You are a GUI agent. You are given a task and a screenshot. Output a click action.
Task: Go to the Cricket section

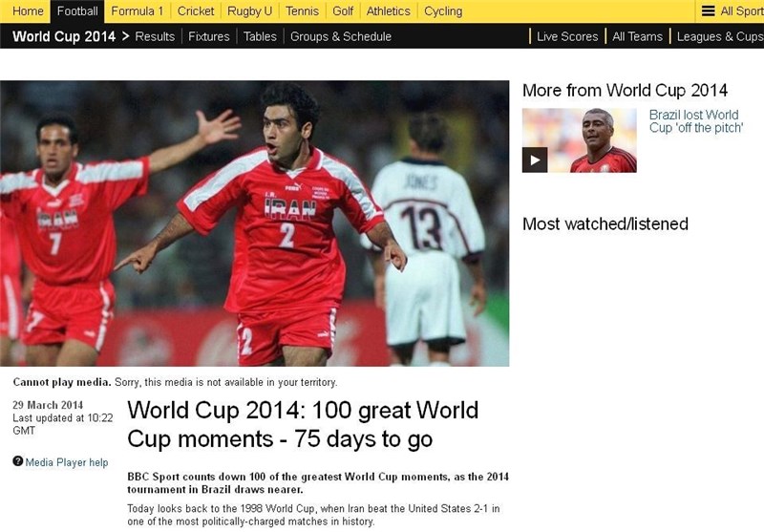click(x=196, y=11)
